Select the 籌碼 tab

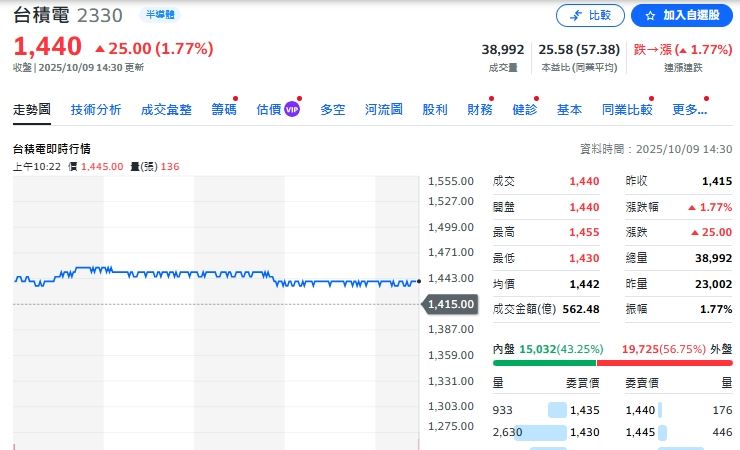[x=224, y=110]
